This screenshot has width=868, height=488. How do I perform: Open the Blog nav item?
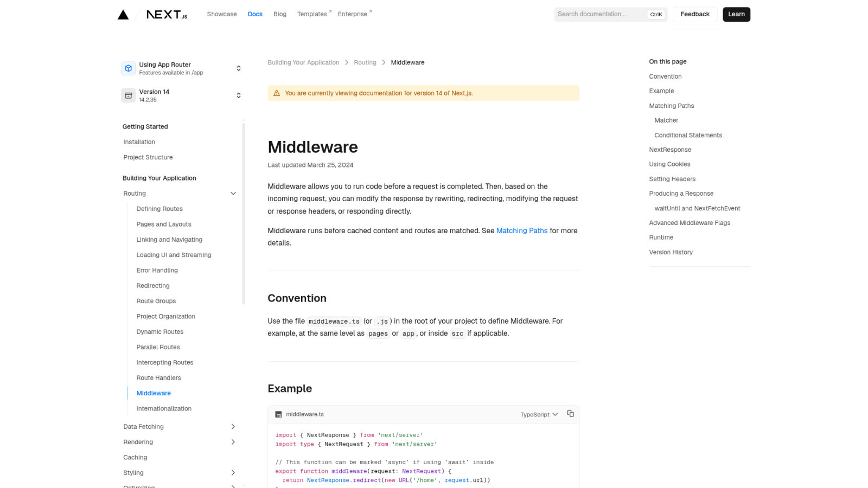[x=280, y=14]
